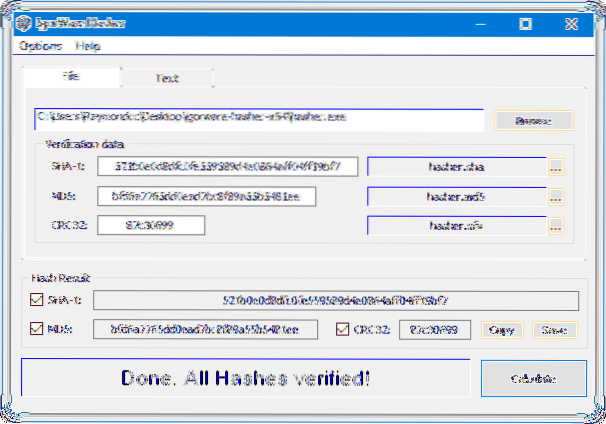Browse for hasher.md5 file with ellipsis button
This screenshot has width=606, height=424.
click(556, 197)
